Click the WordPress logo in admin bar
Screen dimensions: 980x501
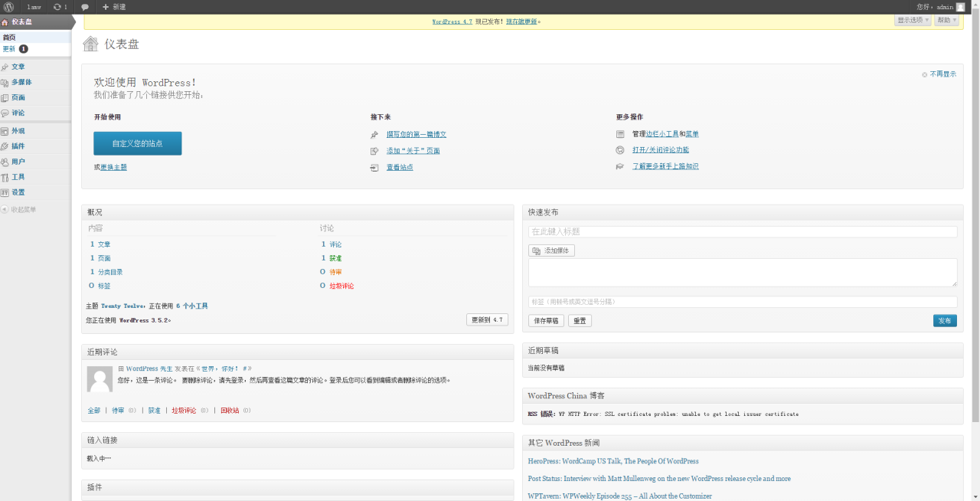(8, 7)
